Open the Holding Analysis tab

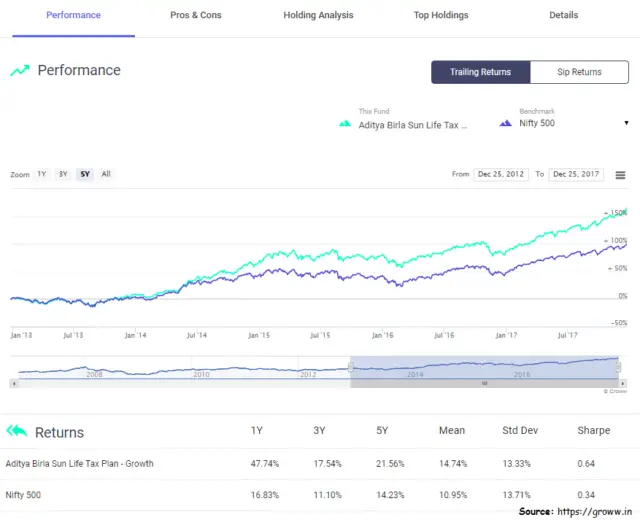click(x=318, y=15)
